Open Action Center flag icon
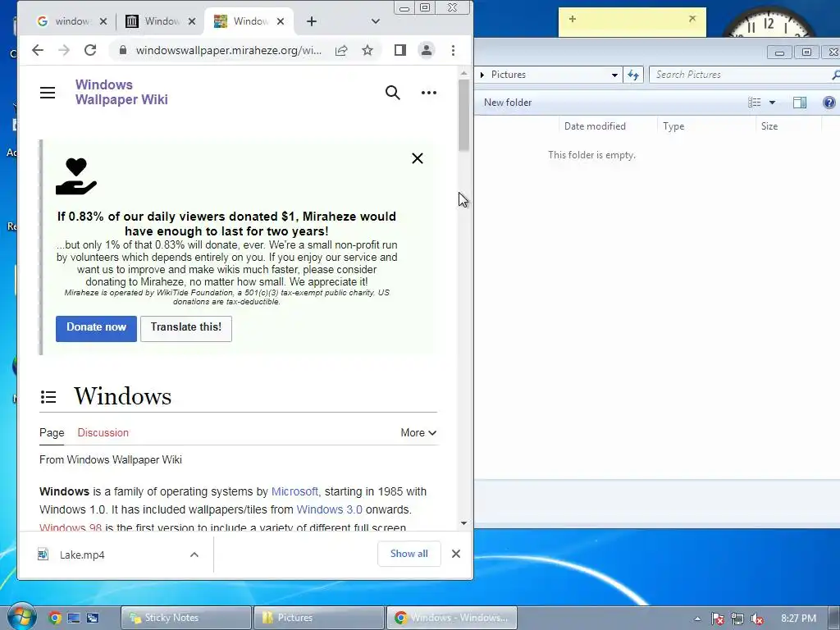Image resolution: width=840 pixels, height=630 pixels. click(717, 619)
